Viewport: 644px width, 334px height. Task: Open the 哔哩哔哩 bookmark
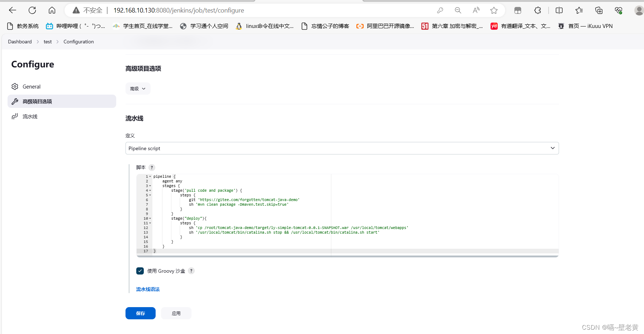pyautogui.click(x=75, y=26)
